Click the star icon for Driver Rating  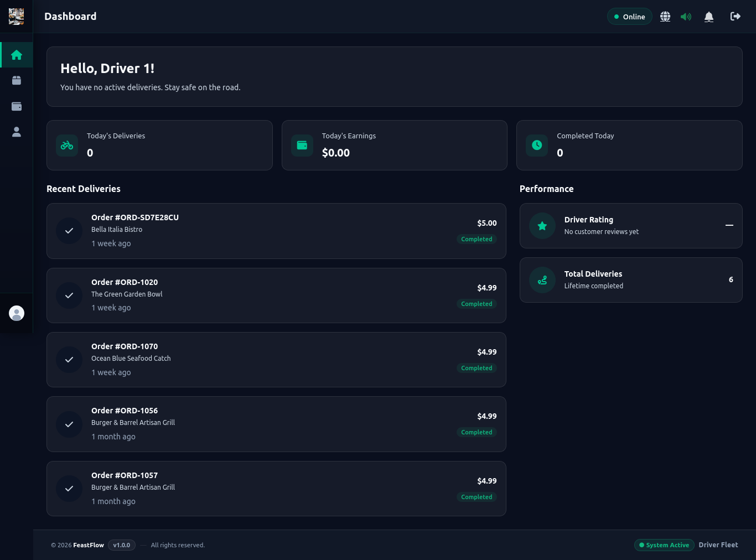[x=542, y=226]
